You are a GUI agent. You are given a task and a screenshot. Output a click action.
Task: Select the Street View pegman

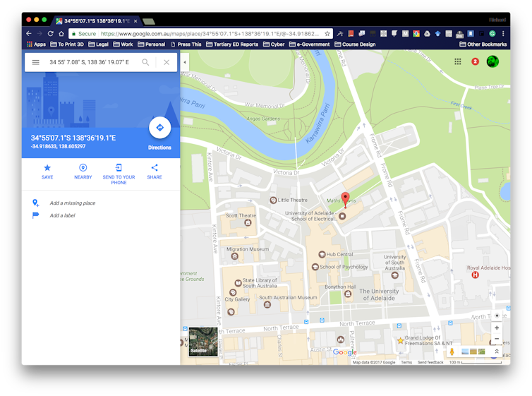pyautogui.click(x=452, y=352)
